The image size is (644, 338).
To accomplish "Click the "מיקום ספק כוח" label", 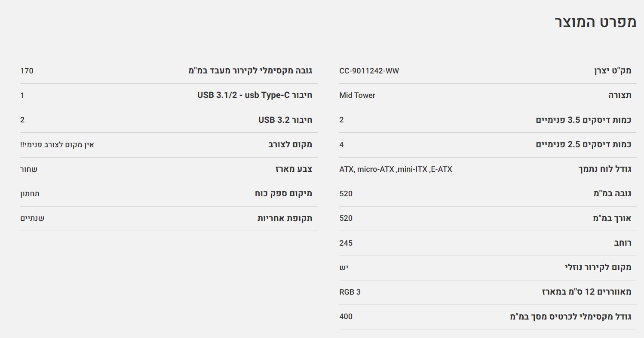I will coord(283,194).
